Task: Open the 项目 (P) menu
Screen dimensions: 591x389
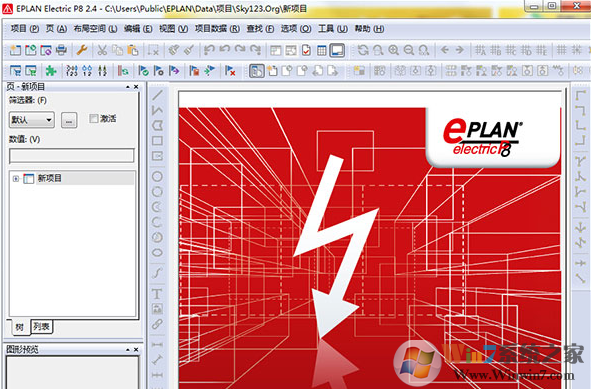Action: (x=25, y=29)
